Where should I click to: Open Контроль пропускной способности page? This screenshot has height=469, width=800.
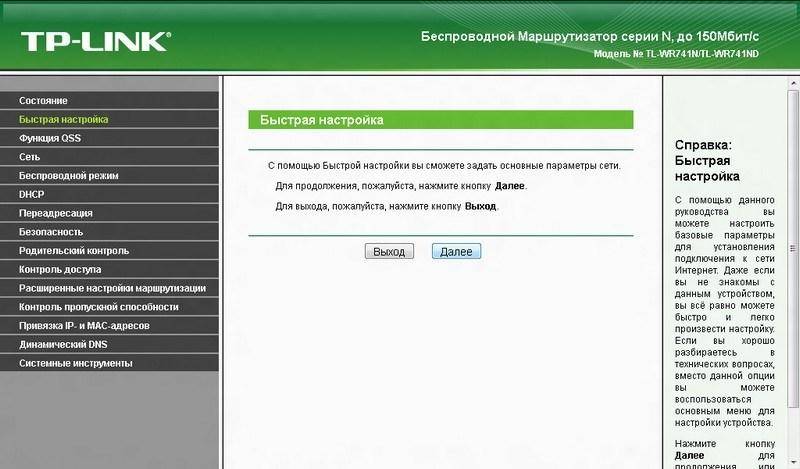pos(98,307)
